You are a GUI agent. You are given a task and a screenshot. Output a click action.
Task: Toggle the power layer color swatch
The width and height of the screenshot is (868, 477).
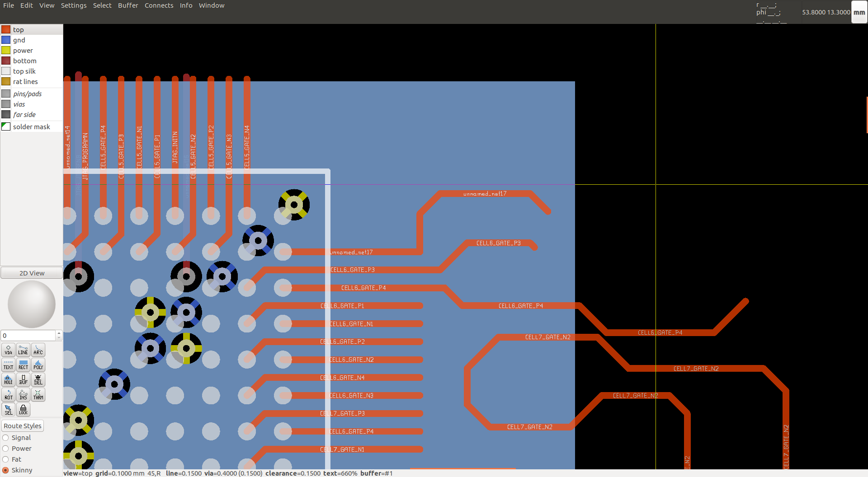click(6, 51)
